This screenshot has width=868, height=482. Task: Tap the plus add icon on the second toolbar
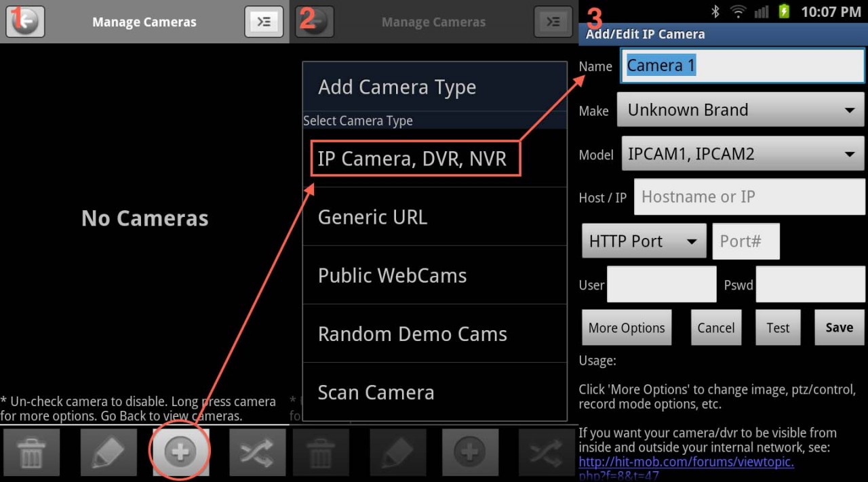click(470, 451)
